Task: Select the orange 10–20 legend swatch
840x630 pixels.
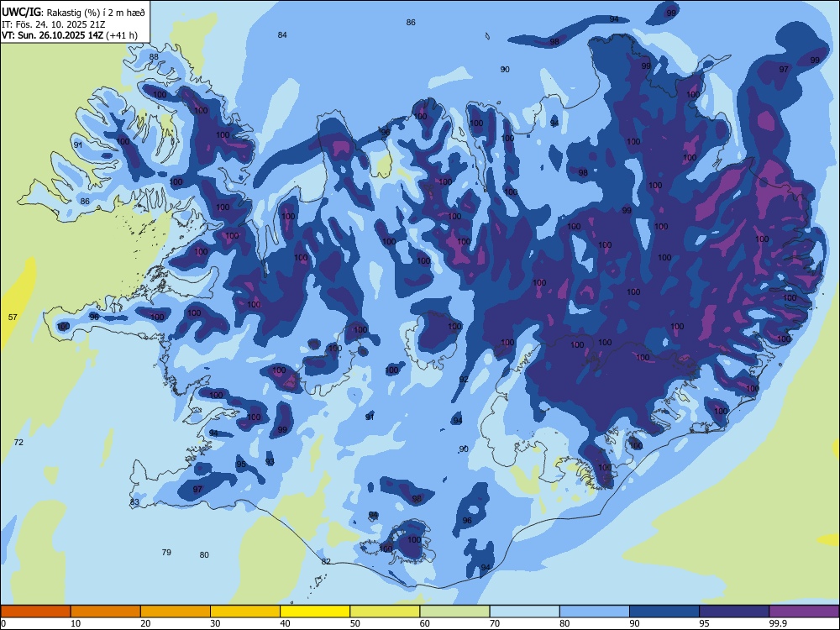Action: (106, 612)
